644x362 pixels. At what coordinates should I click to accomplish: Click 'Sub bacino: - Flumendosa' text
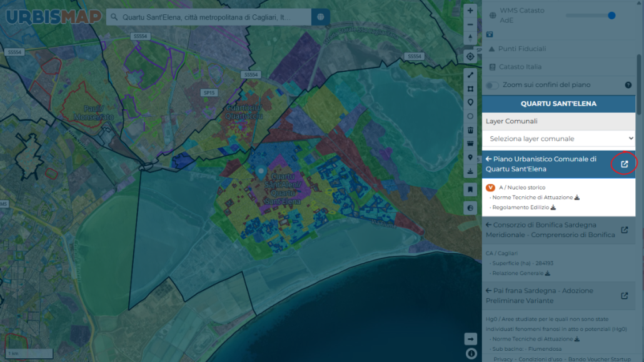[526, 349]
